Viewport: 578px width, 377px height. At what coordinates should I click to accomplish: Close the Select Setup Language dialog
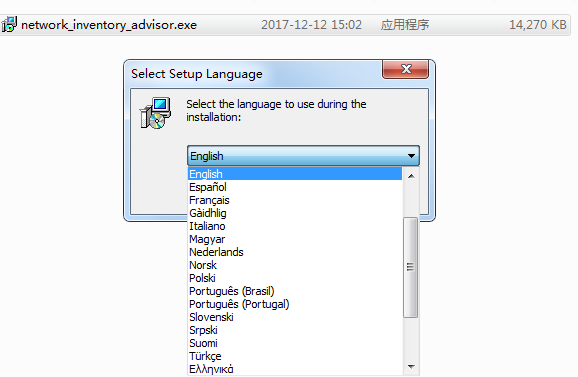(405, 69)
